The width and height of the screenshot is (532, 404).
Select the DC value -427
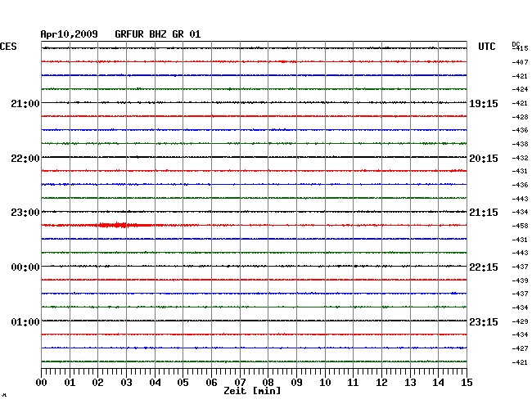pos(520,348)
